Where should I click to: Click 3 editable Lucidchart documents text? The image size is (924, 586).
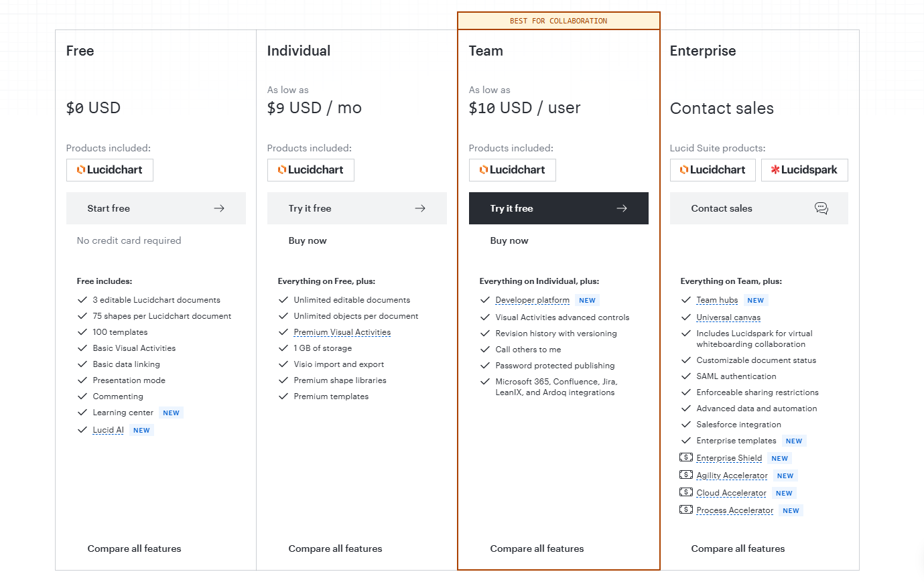pyautogui.click(x=157, y=300)
